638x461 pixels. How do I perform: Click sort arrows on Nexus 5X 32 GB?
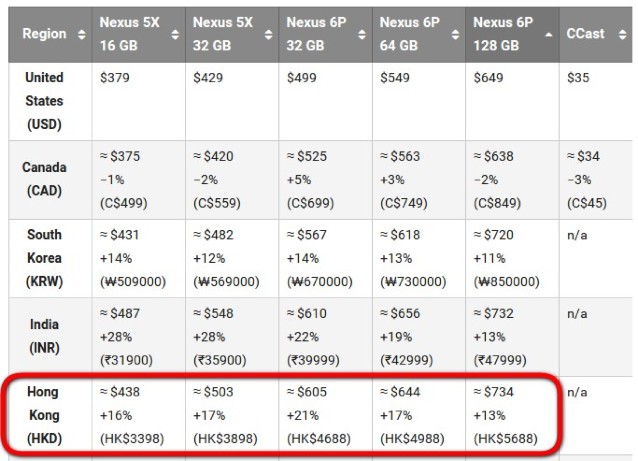pos(269,35)
